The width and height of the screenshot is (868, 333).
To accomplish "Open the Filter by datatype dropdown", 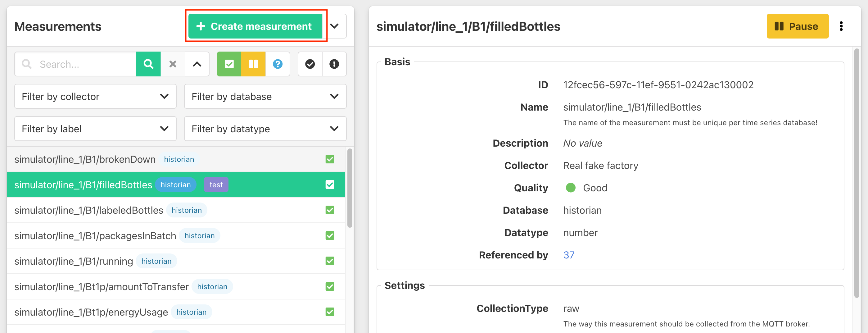I will (x=265, y=129).
